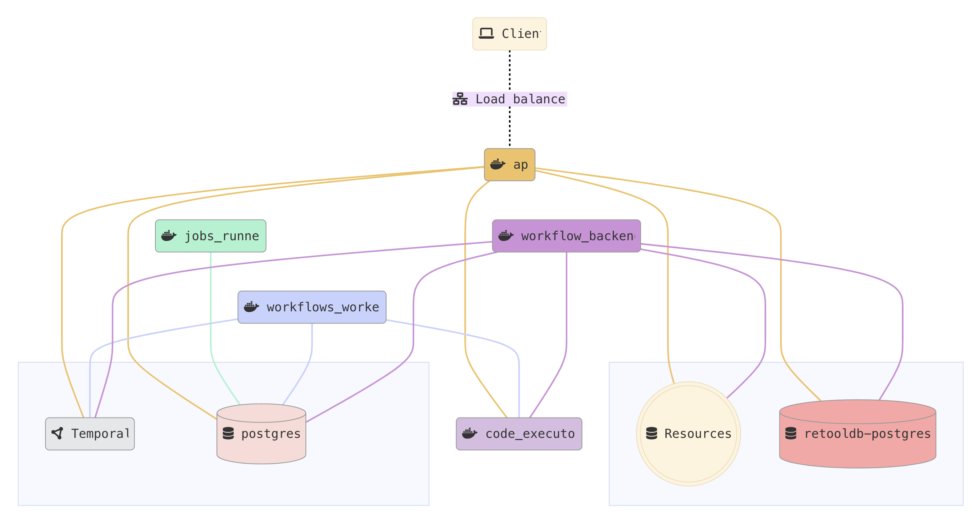Select the Temporal label text
The height and width of the screenshot is (524, 980).
click(x=101, y=433)
